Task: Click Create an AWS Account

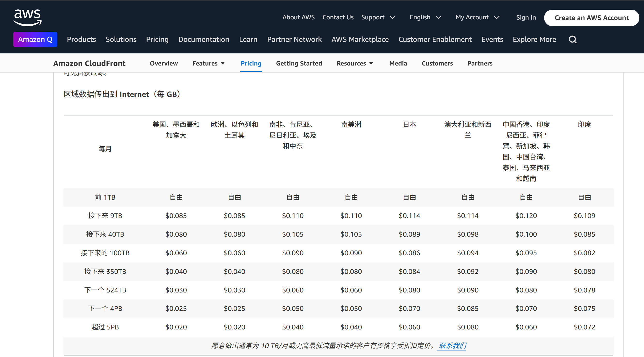Action: pos(592,18)
